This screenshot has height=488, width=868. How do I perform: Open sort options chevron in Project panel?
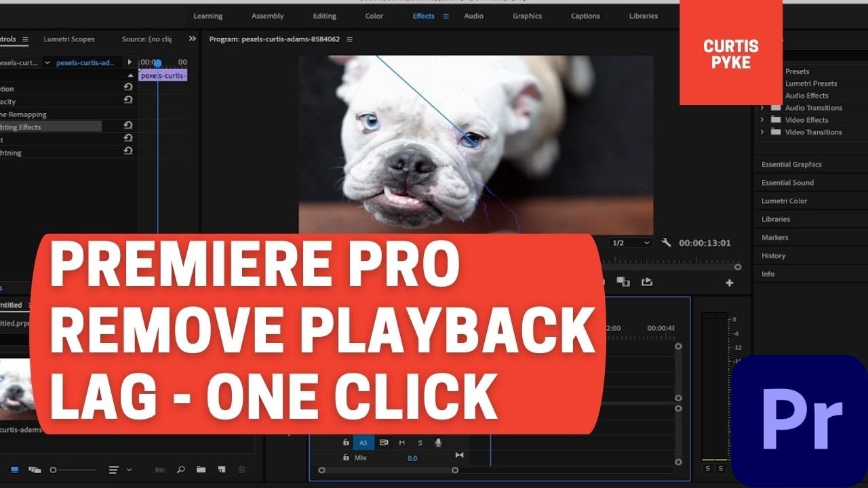129,469
